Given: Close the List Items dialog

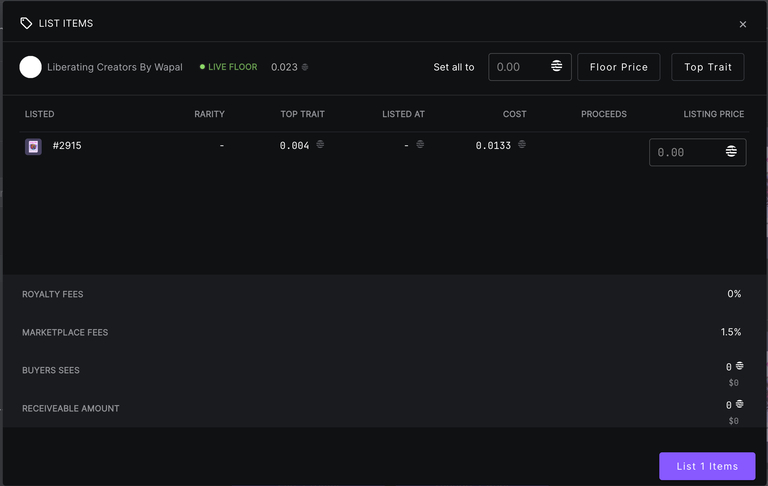Looking at the screenshot, I should click(x=742, y=24).
